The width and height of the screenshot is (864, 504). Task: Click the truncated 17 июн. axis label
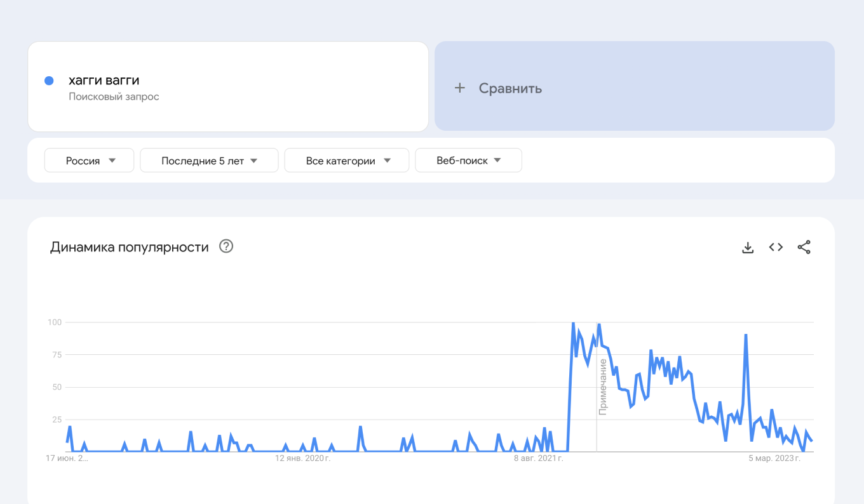[x=67, y=458]
